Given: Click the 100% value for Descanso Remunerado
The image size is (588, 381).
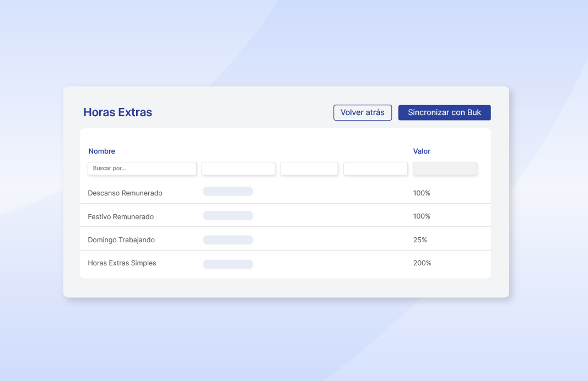Looking at the screenshot, I should (x=422, y=193).
